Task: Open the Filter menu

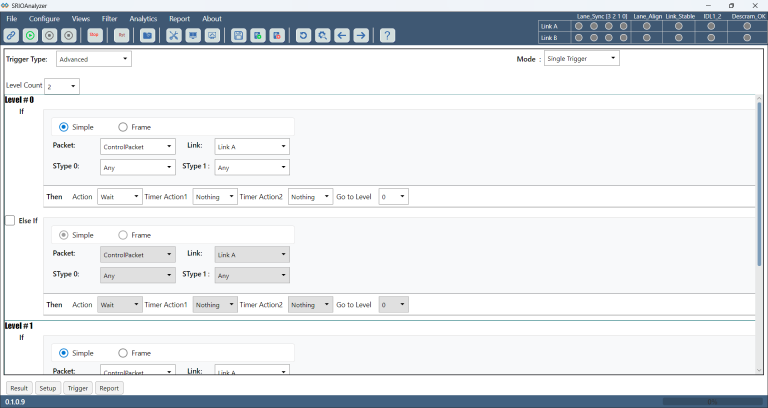Action: coord(109,19)
